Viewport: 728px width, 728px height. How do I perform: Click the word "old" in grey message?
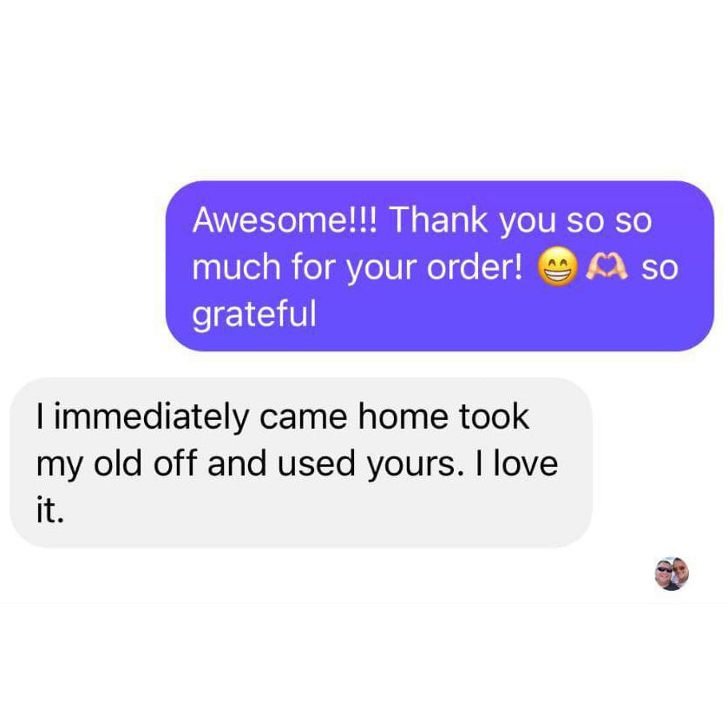tap(117, 462)
